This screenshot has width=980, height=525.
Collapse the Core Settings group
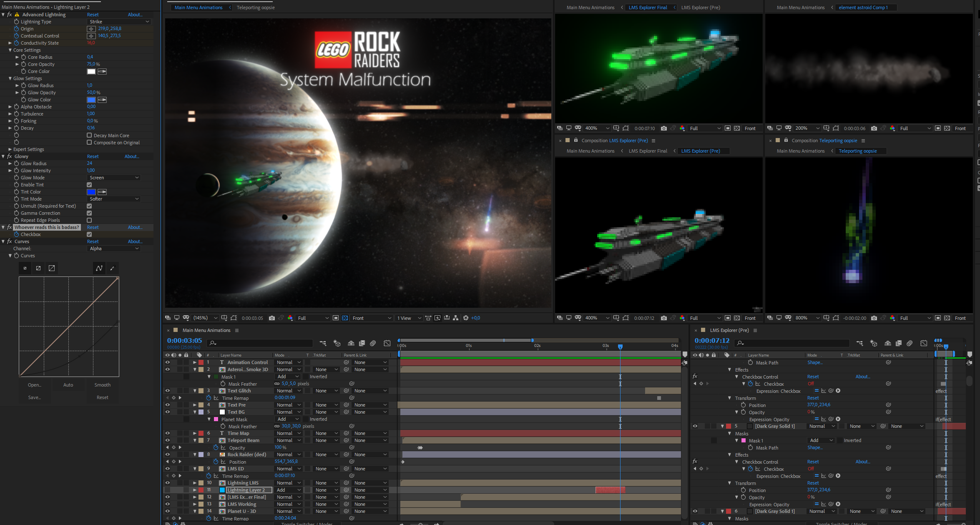click(10, 50)
